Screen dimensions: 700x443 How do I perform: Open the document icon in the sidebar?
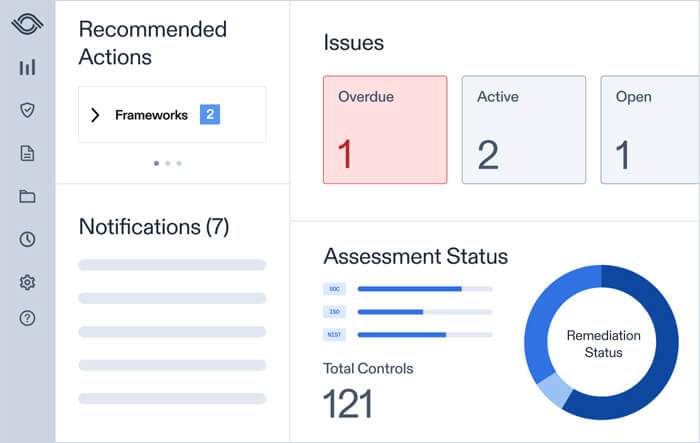pos(27,153)
